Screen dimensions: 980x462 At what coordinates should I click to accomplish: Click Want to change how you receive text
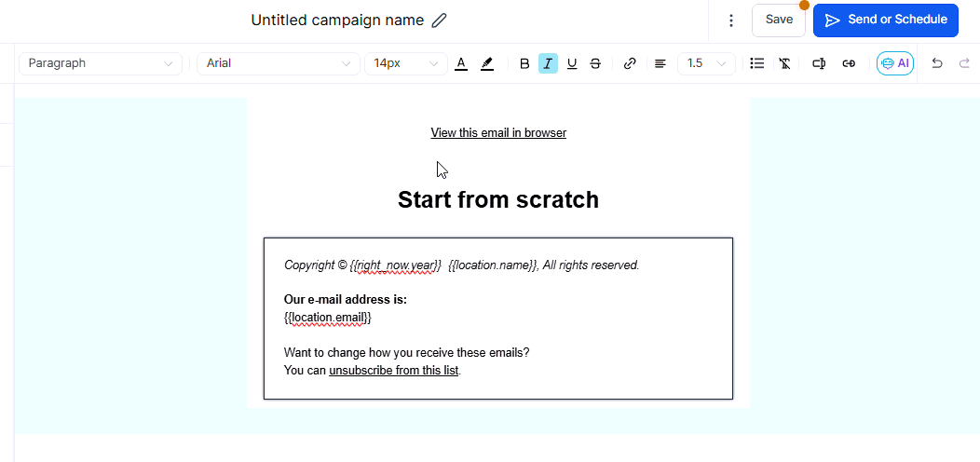[406, 353]
